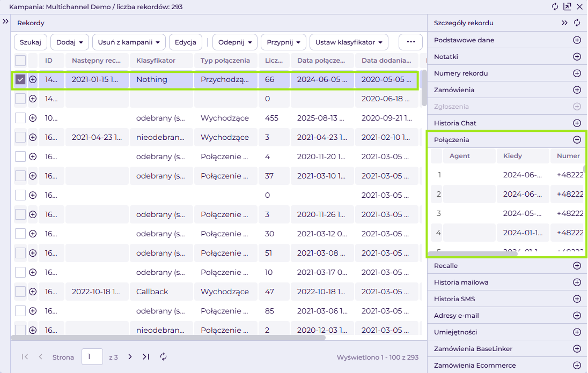Viewport: 588px width, 373px height.
Task: Sort by the Typ połączenia column header
Action: (x=226, y=61)
